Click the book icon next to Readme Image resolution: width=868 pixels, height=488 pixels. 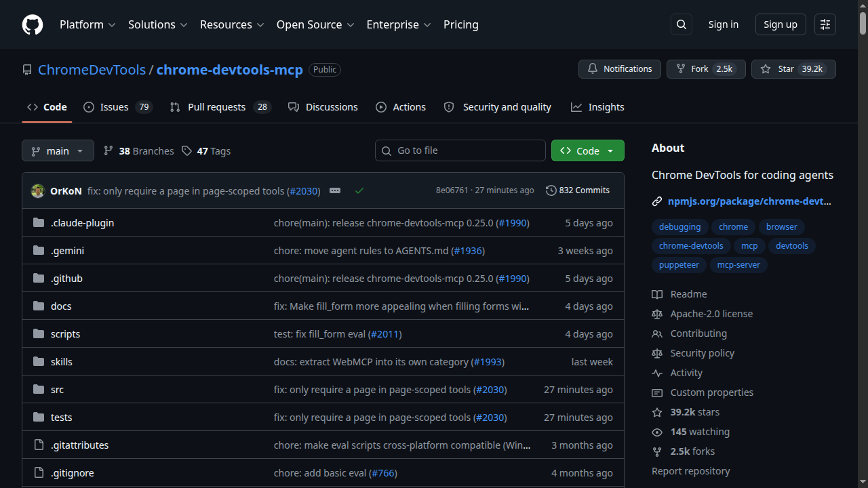tap(657, 294)
